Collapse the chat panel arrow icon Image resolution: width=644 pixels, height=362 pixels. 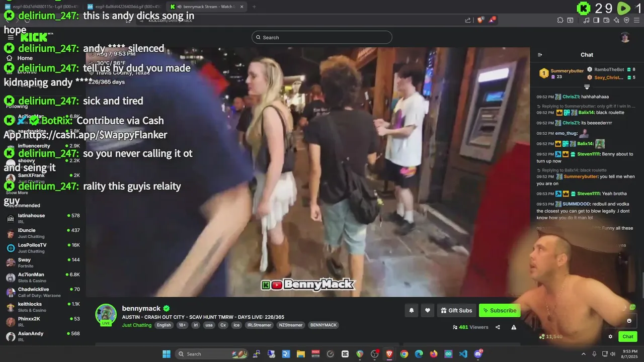coord(540,55)
